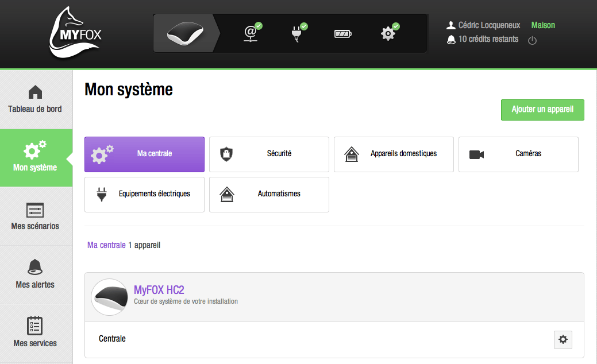Screen dimensions: 597x364
Task: View 10 crédits restants
Action: (488, 39)
